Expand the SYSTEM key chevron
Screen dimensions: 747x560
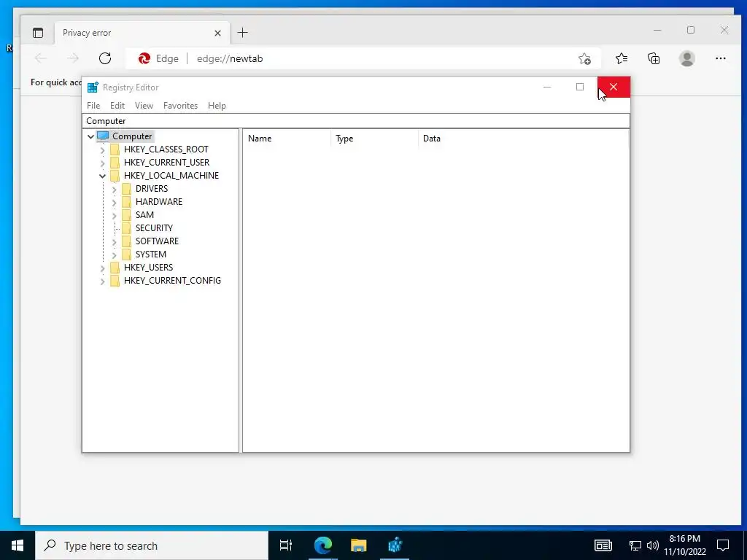115,255
